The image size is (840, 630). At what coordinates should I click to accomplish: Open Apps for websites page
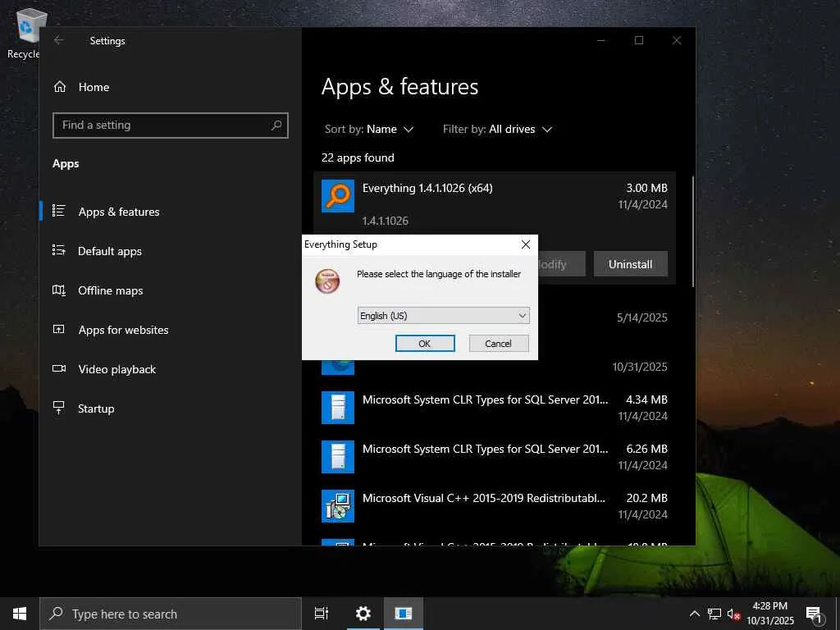click(x=123, y=330)
